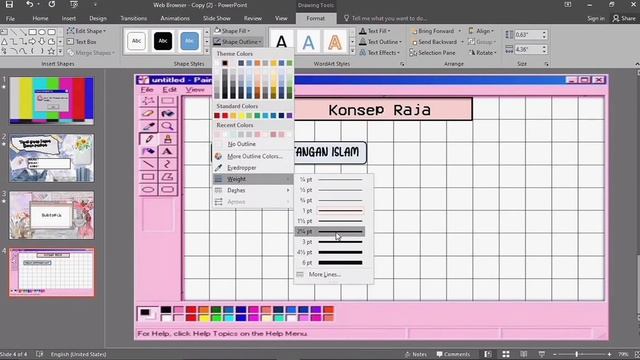Image resolution: width=640 pixels, height=360 pixels.
Task: Open the Text Fill dropdown
Action: point(375,31)
